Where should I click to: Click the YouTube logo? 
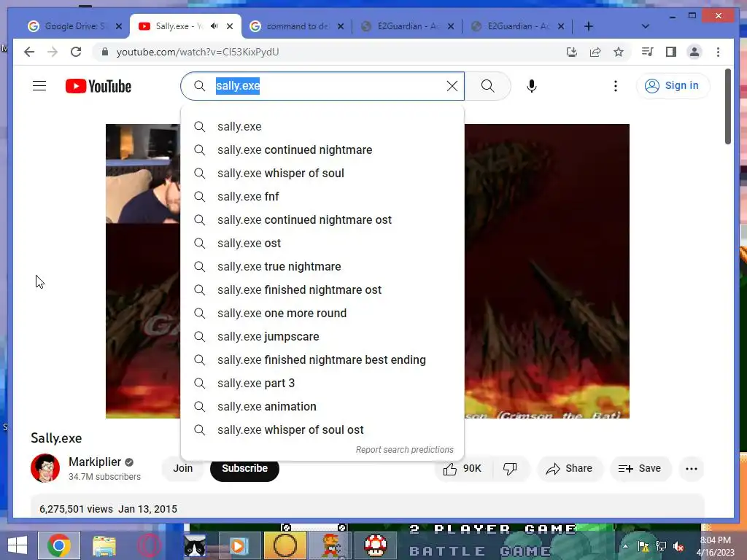98,86
